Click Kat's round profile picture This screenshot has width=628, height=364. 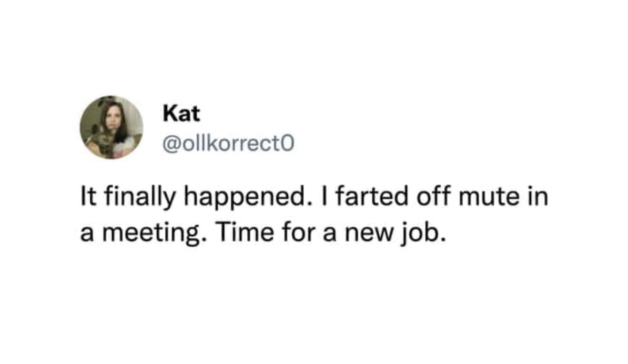pos(111,127)
